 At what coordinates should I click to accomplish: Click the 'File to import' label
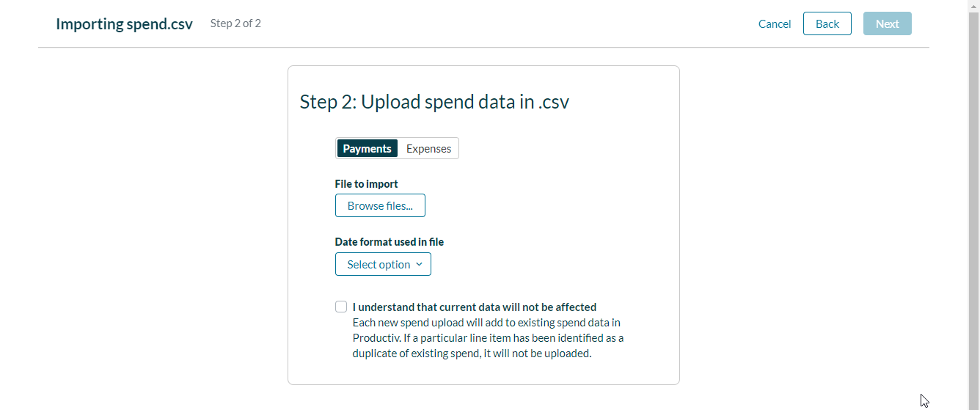(367, 184)
